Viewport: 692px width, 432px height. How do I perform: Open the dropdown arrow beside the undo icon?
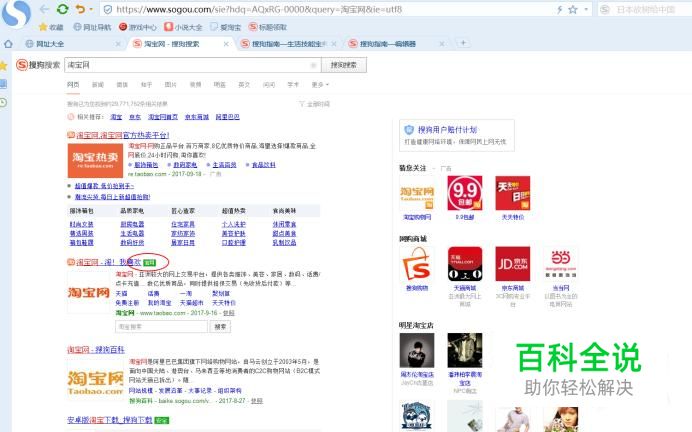tap(91, 9)
